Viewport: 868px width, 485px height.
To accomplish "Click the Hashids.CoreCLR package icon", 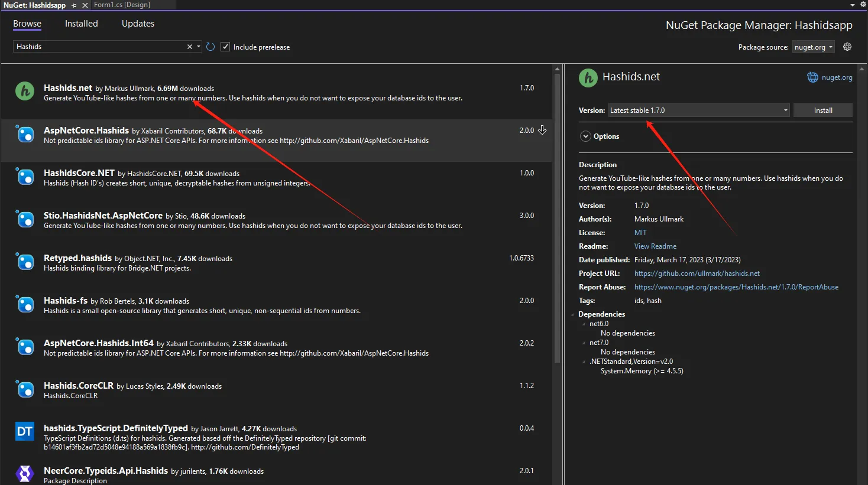I will click(25, 389).
